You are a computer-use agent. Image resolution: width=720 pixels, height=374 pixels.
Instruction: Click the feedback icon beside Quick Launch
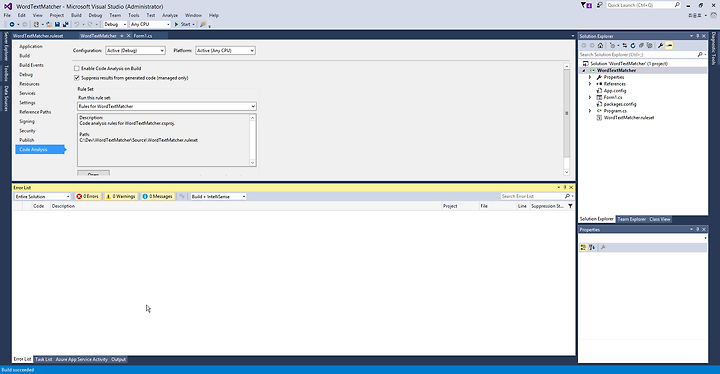(600, 5)
